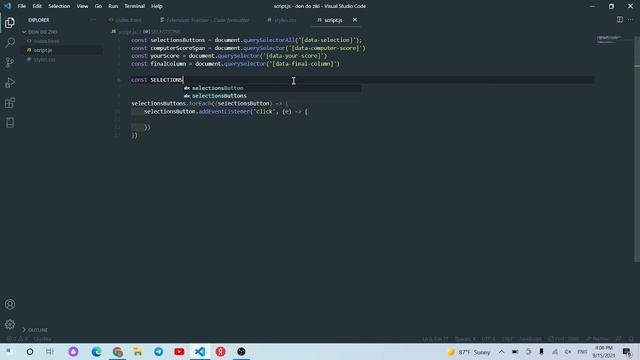The width and height of the screenshot is (640, 360).
Task: Open Windows search from the taskbar
Action: pyautogui.click(x=30, y=351)
